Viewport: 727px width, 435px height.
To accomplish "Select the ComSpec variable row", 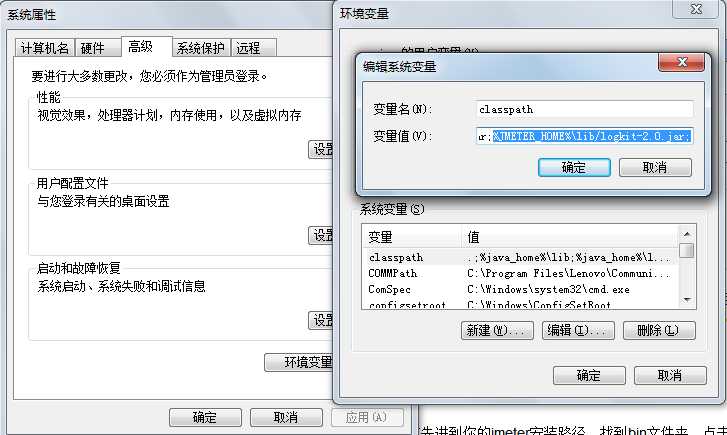I will point(519,289).
